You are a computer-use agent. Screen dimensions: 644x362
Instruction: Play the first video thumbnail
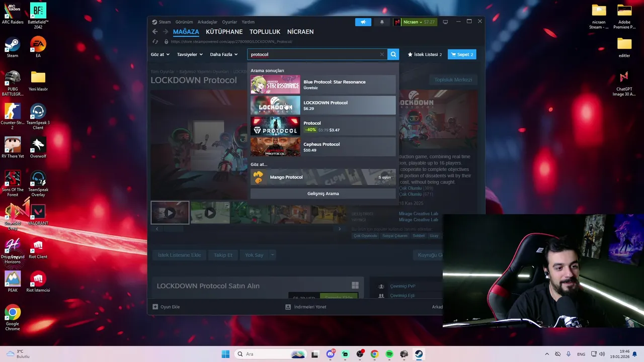(x=170, y=213)
